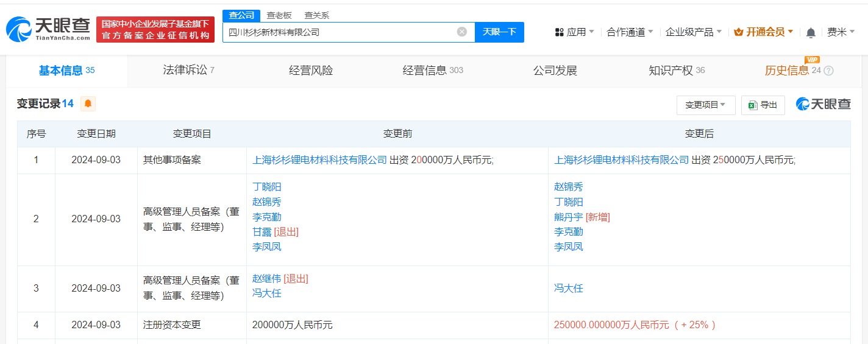Click the Excel icon on 导出 button

click(x=753, y=105)
